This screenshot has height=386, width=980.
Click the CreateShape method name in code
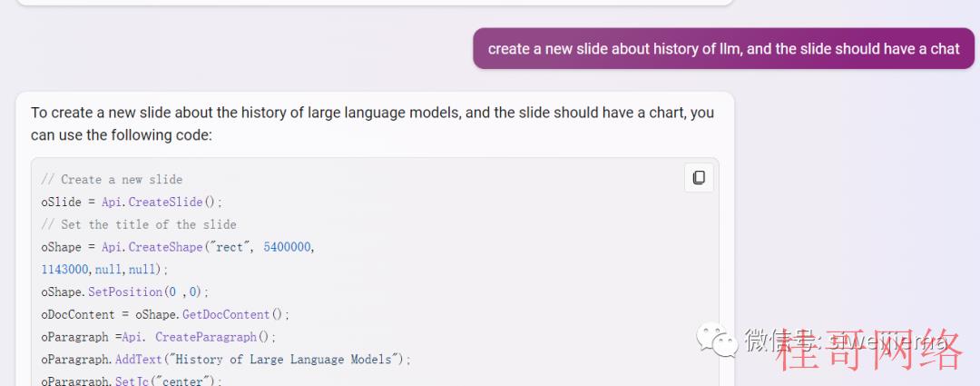[166, 247]
